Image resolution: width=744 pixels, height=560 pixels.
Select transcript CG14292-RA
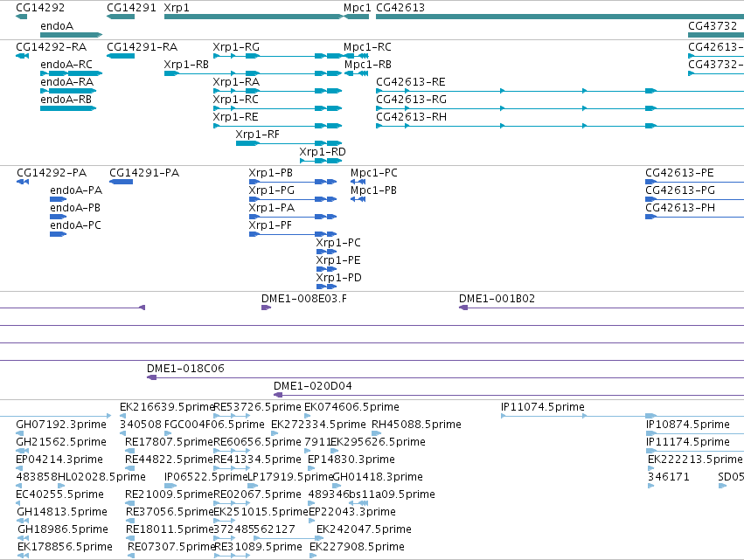click(x=52, y=47)
